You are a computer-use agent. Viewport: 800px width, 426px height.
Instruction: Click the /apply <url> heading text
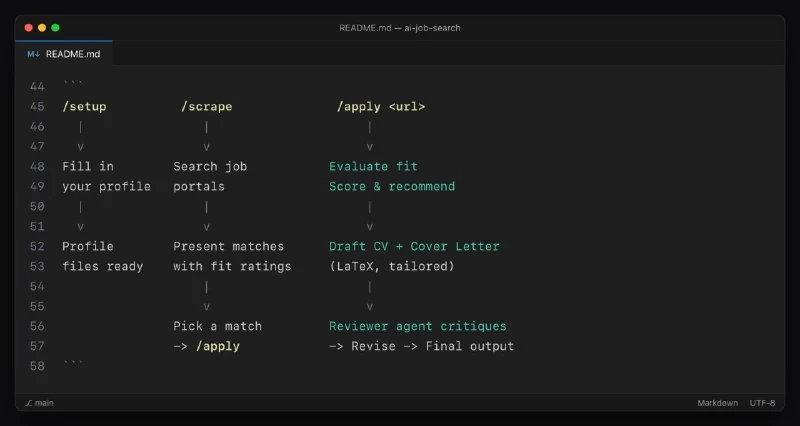click(381, 107)
